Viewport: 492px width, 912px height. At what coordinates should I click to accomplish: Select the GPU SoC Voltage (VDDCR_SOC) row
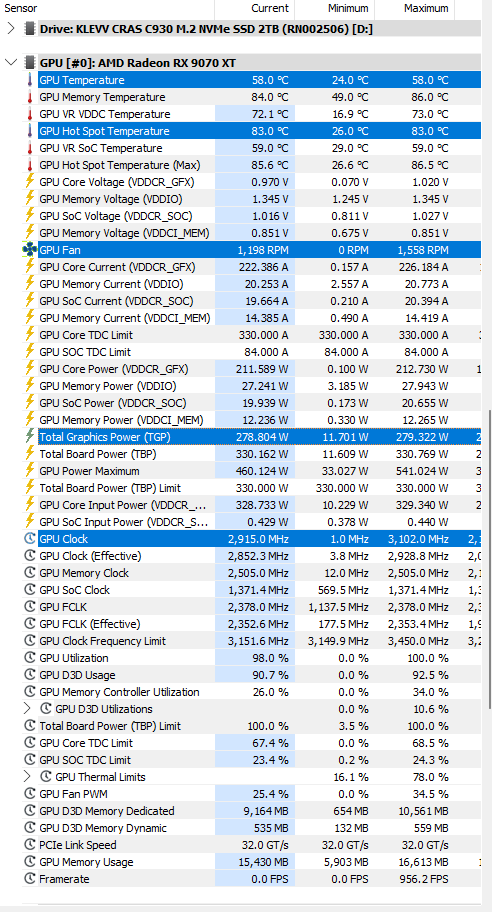(260, 216)
